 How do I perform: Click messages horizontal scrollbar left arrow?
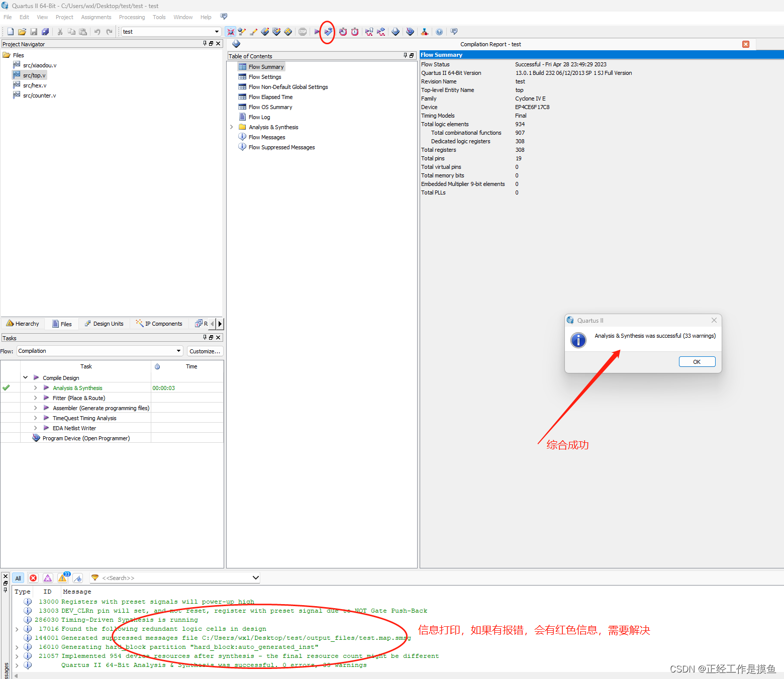15,676
